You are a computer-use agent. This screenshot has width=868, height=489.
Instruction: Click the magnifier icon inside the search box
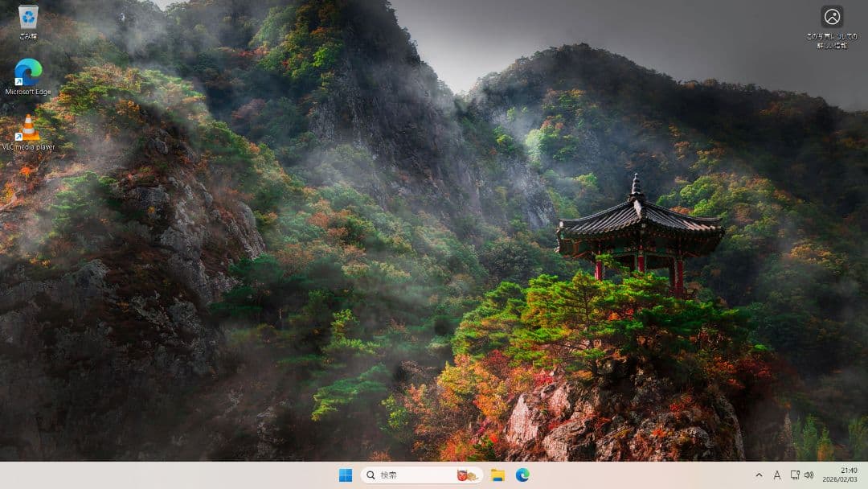(x=369, y=475)
